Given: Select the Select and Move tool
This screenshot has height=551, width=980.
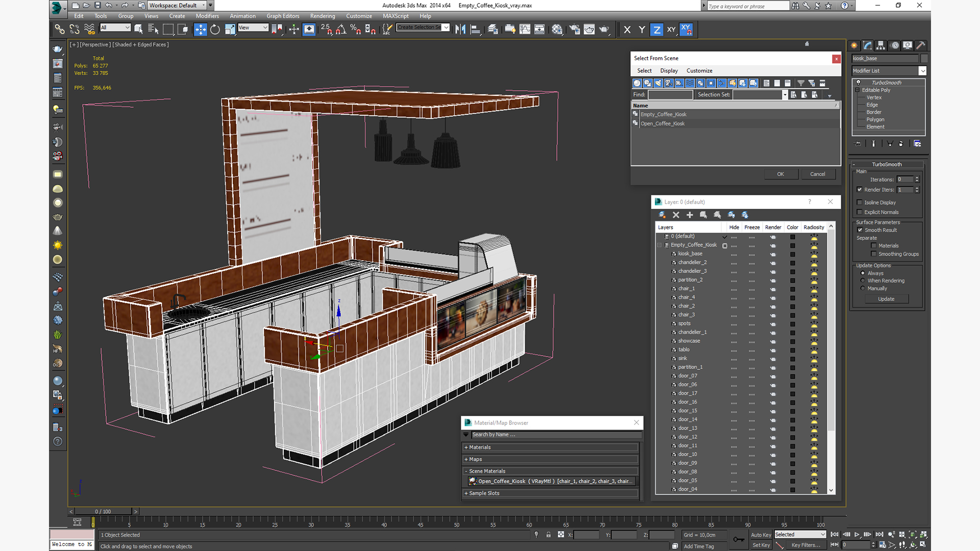Looking at the screenshot, I should pyautogui.click(x=200, y=30).
